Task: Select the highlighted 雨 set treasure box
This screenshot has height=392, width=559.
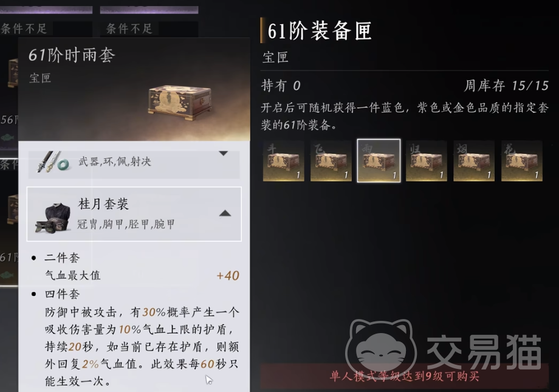Action: (x=379, y=160)
